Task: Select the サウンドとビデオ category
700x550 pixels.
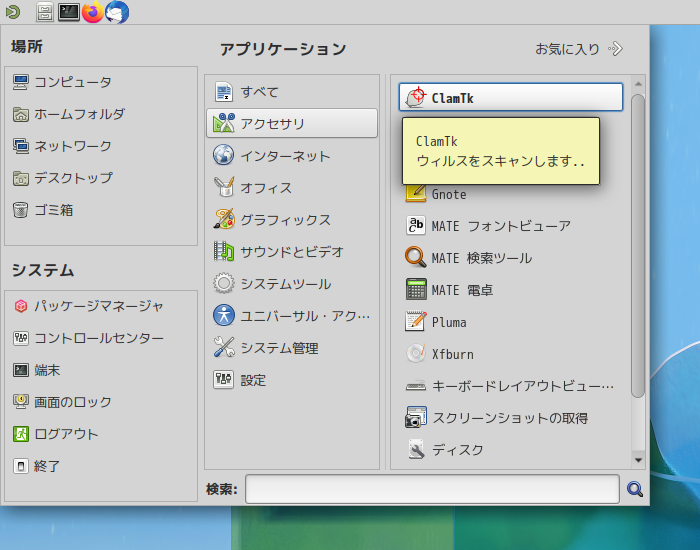Action: 292,252
